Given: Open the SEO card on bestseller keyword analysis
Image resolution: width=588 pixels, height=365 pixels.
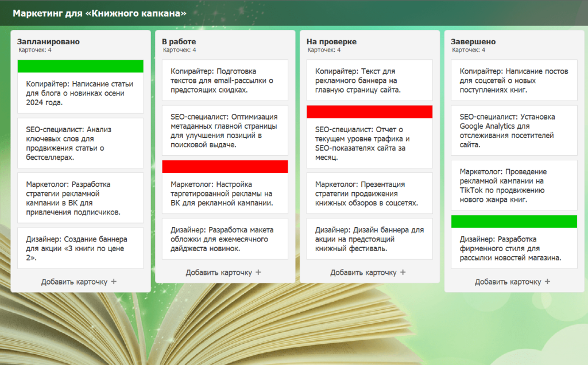Looking at the screenshot, I should 80,143.
